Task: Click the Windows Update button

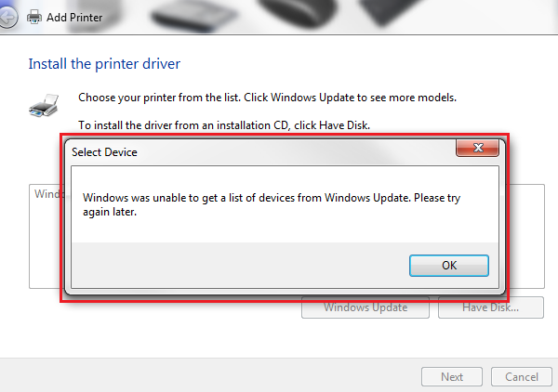Action: pyautogui.click(x=365, y=307)
